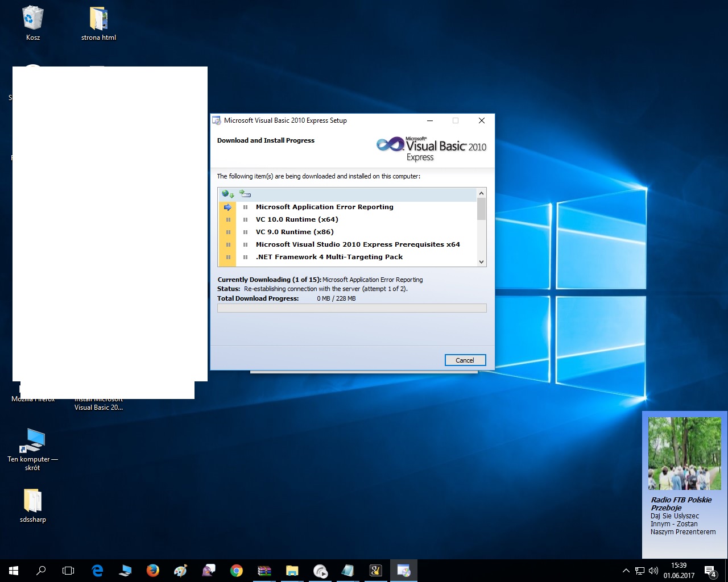This screenshot has height=582, width=728.
Task: Click the Total Download Progress bar
Action: pos(352,308)
